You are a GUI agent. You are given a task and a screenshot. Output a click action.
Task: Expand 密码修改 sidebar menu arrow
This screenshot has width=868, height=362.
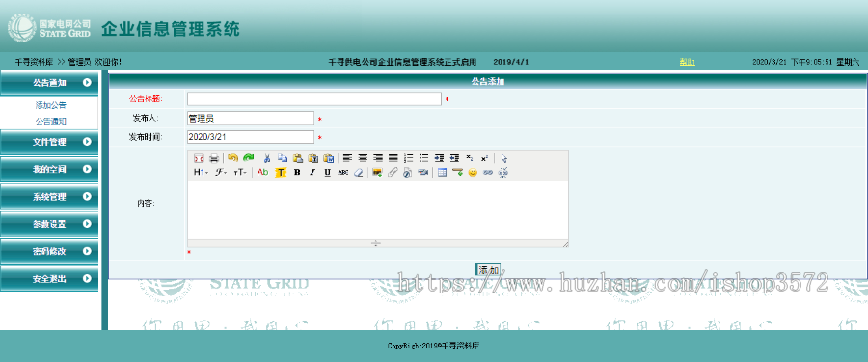tap(87, 251)
